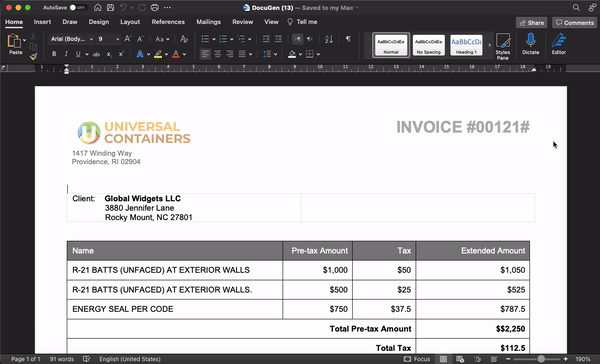Toggle Underline formatting
The height and width of the screenshot is (364, 600).
tap(78, 54)
